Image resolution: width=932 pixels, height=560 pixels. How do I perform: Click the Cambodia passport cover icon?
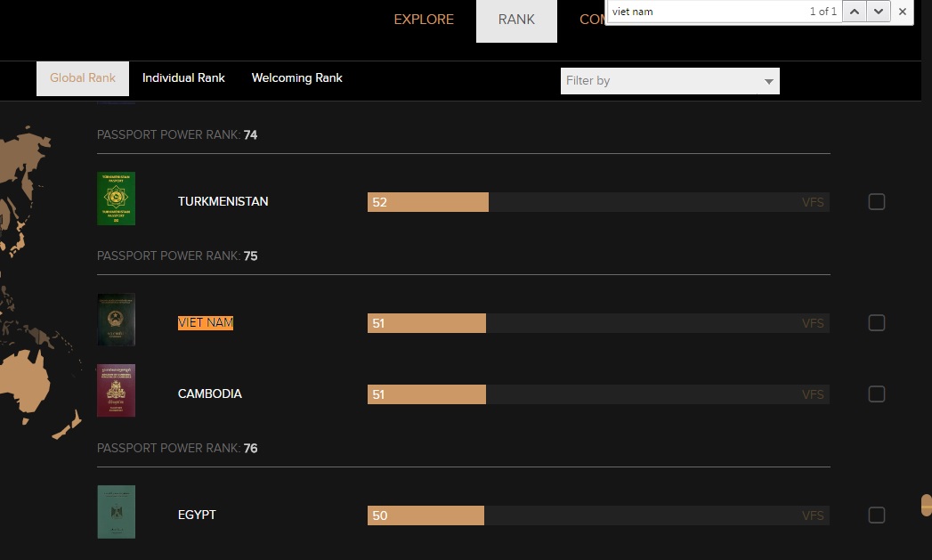click(x=116, y=391)
